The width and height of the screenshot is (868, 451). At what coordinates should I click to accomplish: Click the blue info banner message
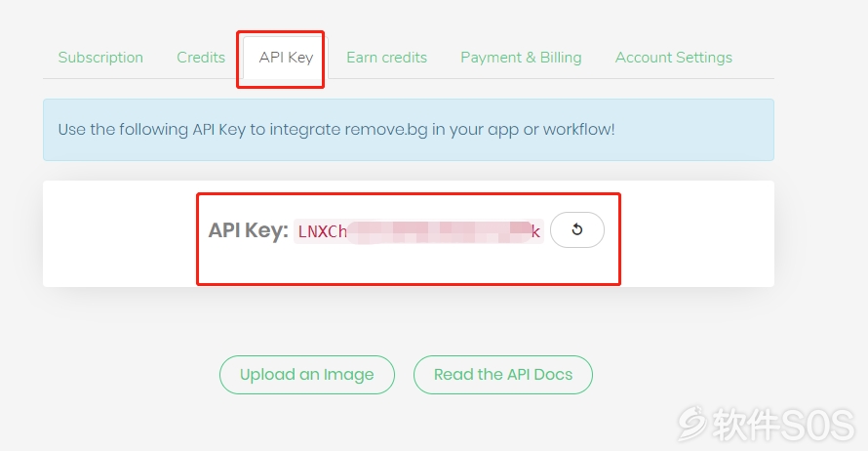(409, 130)
